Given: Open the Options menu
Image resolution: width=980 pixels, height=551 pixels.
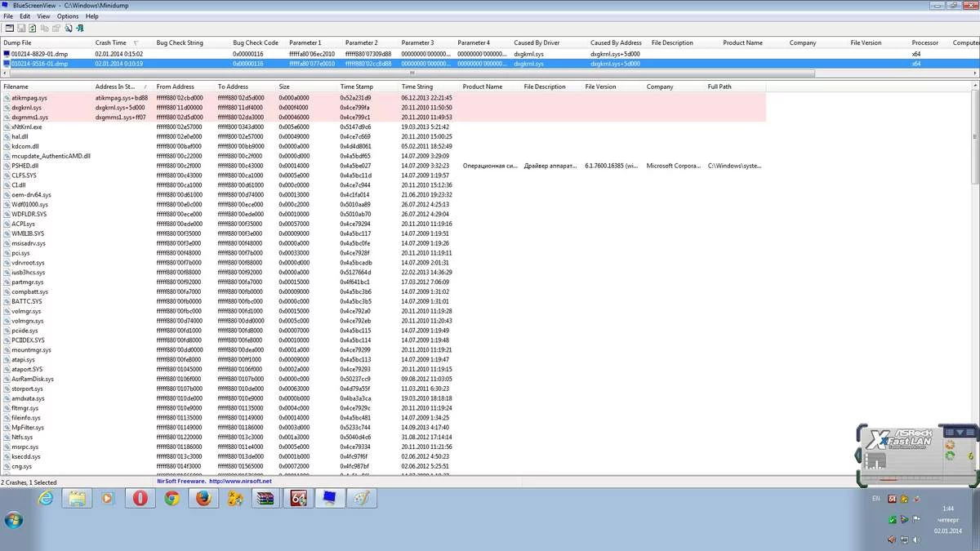Looking at the screenshot, I should point(68,16).
